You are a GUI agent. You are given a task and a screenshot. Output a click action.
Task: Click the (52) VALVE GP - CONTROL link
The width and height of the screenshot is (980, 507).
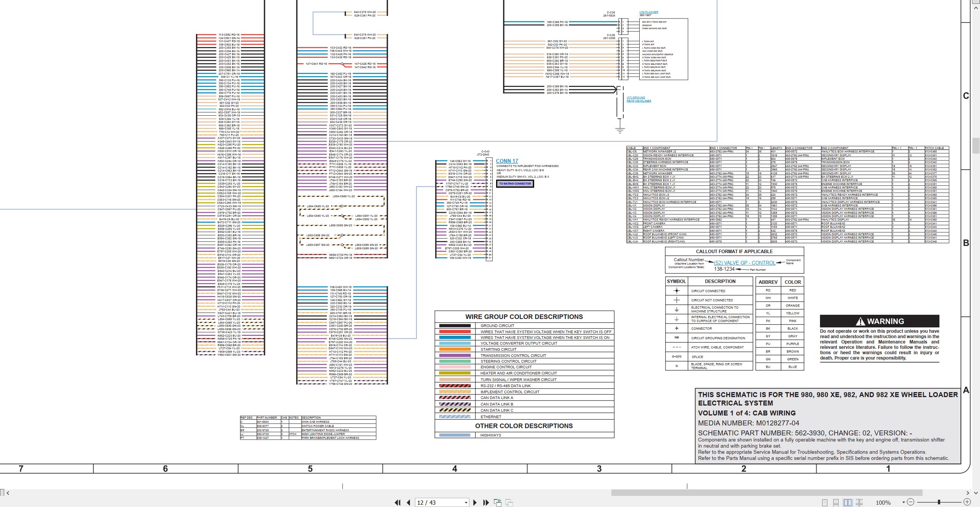(x=745, y=263)
